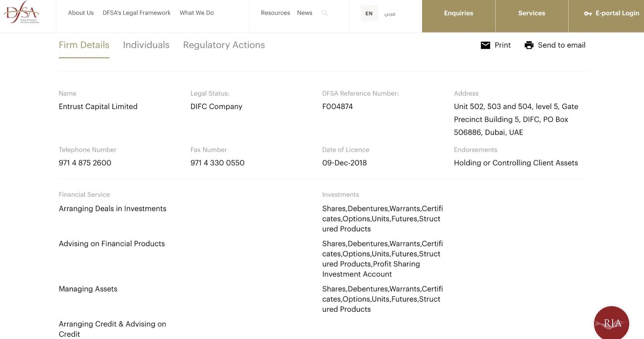Click investments list containing Profit Sharing
This screenshot has height=339, width=644.
tap(382, 259)
